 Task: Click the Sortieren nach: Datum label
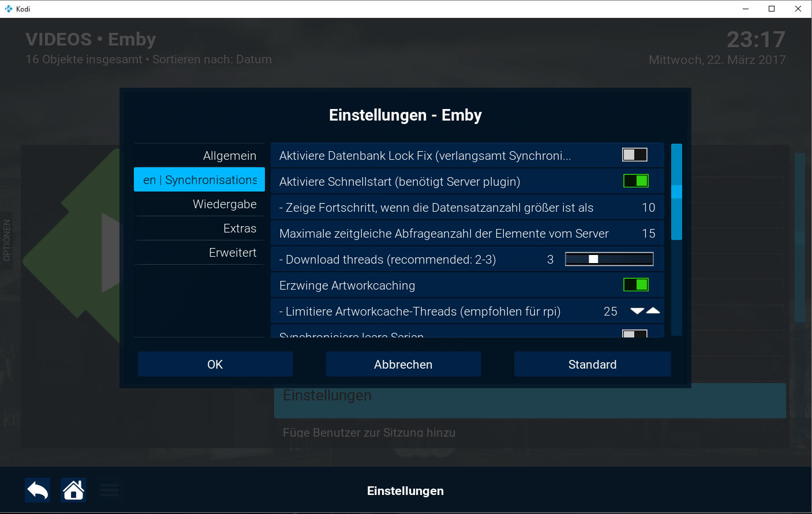pos(212,59)
